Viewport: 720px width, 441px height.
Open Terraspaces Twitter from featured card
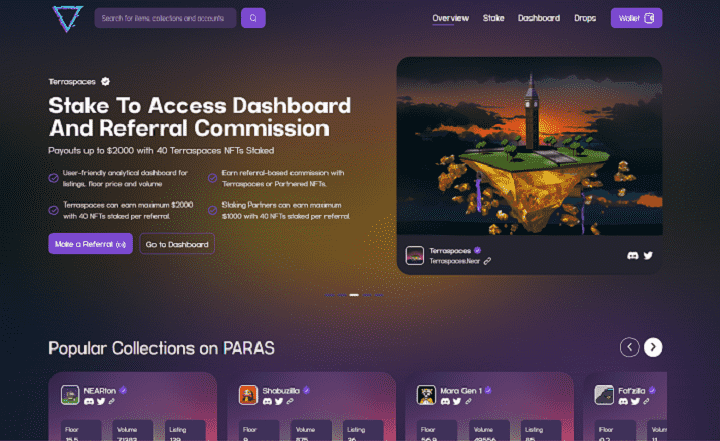coord(648,255)
